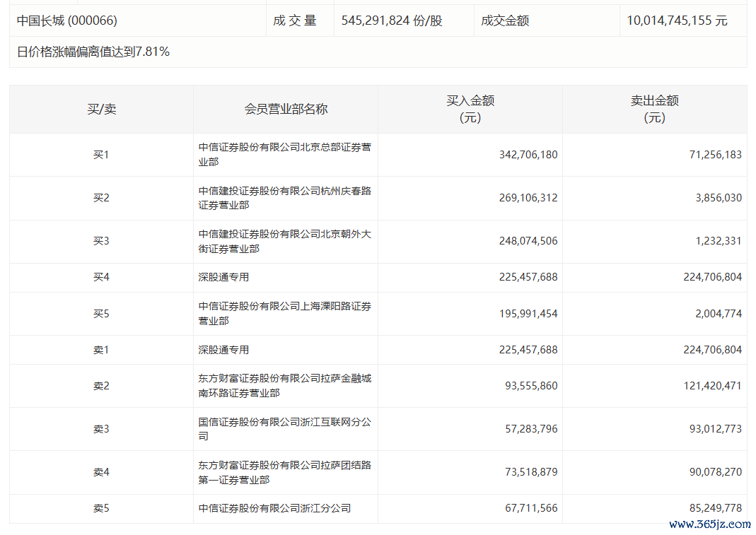This screenshot has width=756, height=535.
Task: Select the buy amount 57,283,796
Action: (531, 429)
